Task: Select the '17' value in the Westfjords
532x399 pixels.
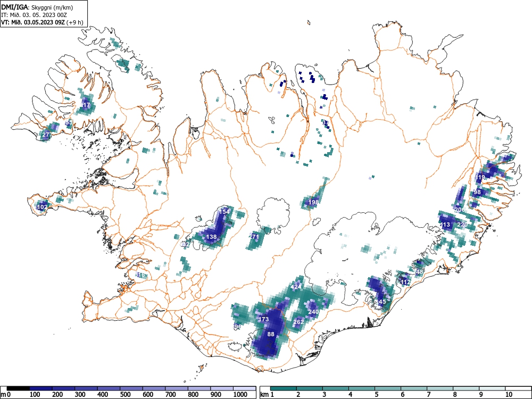Action: tap(87, 105)
